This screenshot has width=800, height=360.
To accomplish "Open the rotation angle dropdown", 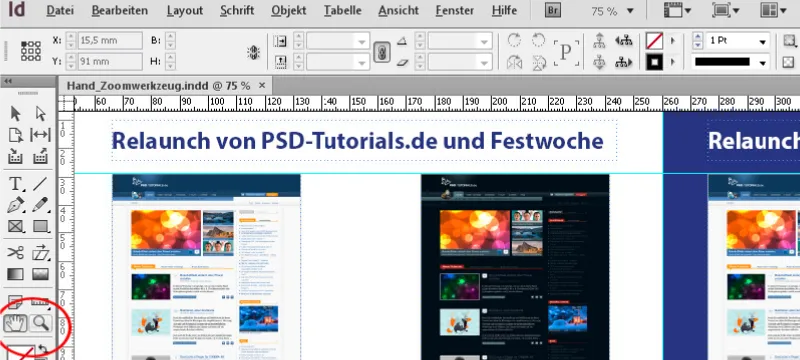I will [485, 41].
